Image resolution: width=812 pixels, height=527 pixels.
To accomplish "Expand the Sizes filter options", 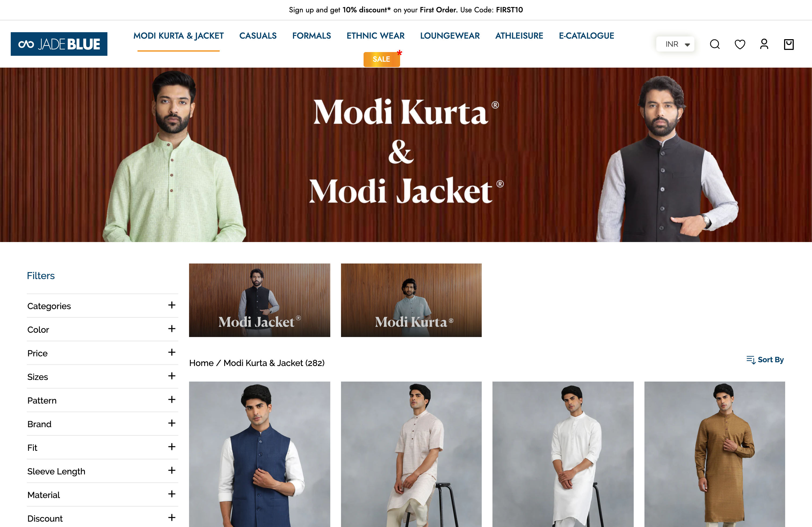I will (171, 376).
